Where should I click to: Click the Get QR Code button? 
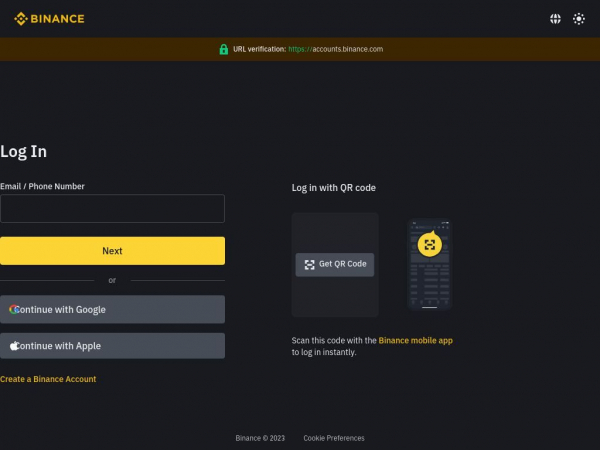(335, 264)
